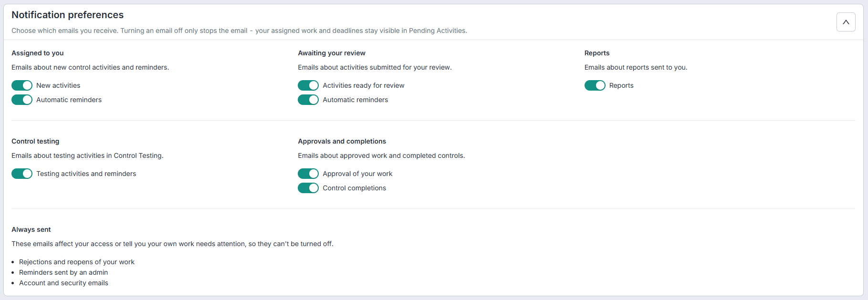
Task: Disable Automatic reminders under Assigned to you
Action: (x=22, y=100)
